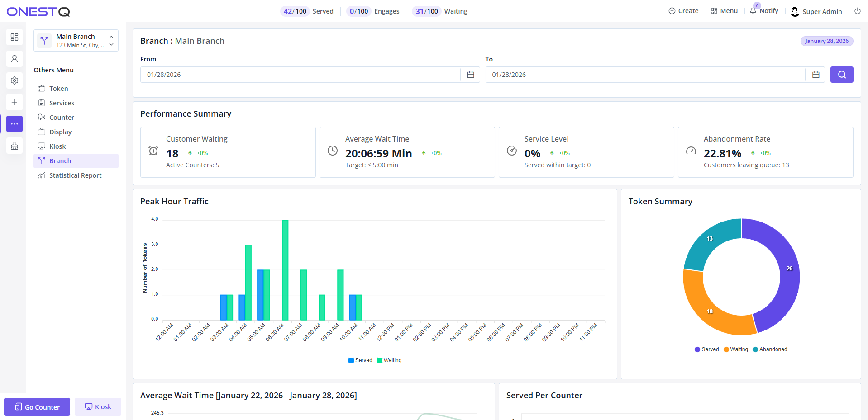Click the Service Level gauge icon
868x420 pixels.
pos(512,151)
